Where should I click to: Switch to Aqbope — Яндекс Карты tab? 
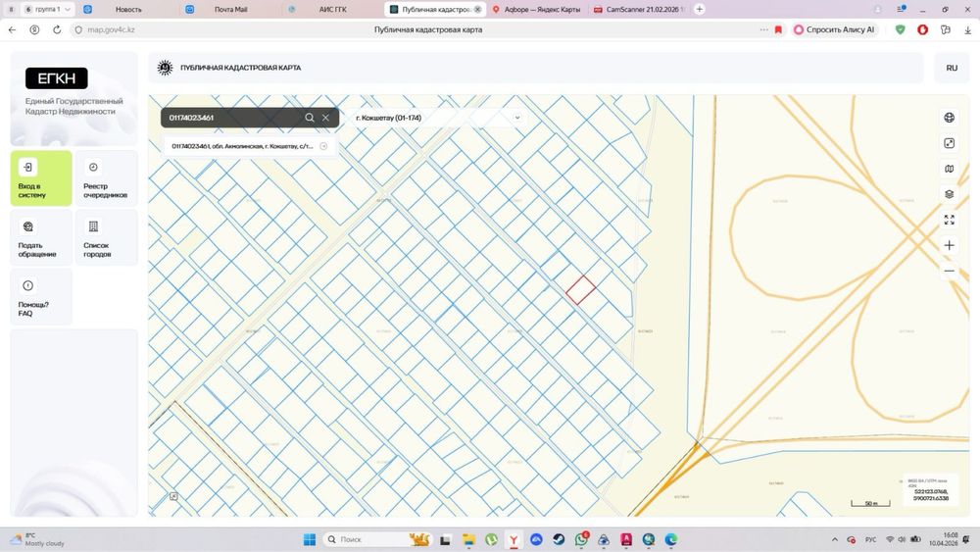click(536, 10)
